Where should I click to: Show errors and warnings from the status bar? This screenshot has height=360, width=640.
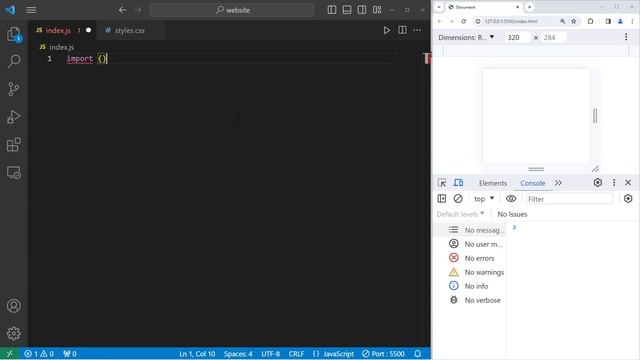(x=39, y=354)
